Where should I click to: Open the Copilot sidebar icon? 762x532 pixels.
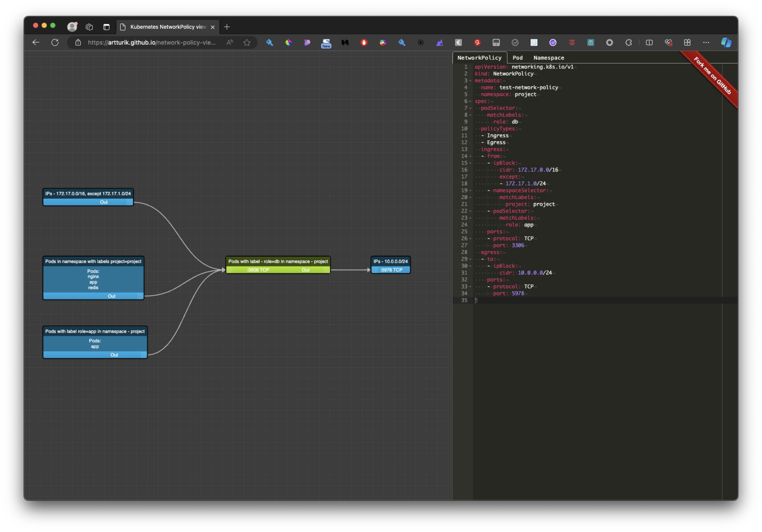[726, 42]
